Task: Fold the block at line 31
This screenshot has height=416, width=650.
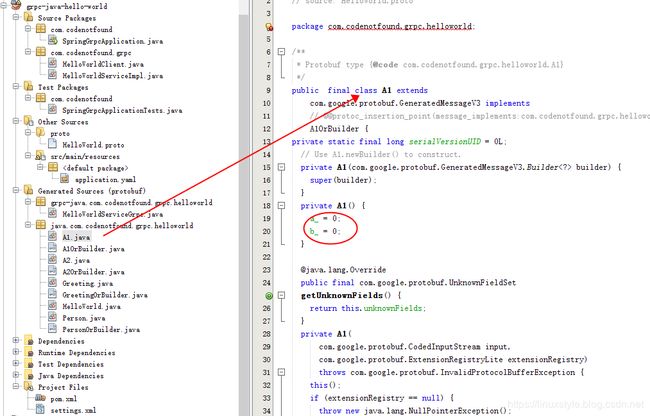Action: pos(281,372)
